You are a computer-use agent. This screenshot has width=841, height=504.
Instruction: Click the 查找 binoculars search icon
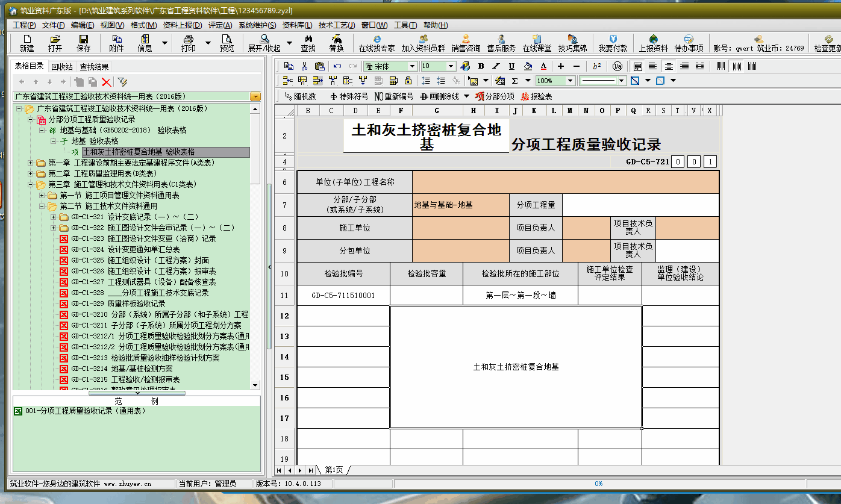(308, 43)
